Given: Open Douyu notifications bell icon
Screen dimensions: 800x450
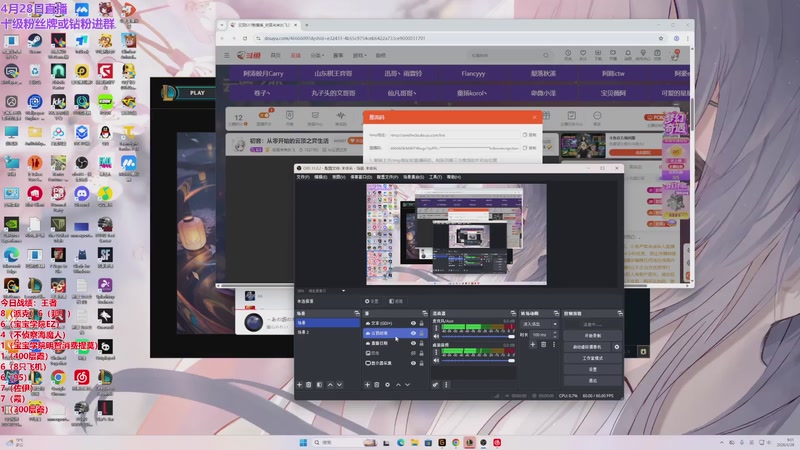Looking at the screenshot, I should tap(628, 53).
